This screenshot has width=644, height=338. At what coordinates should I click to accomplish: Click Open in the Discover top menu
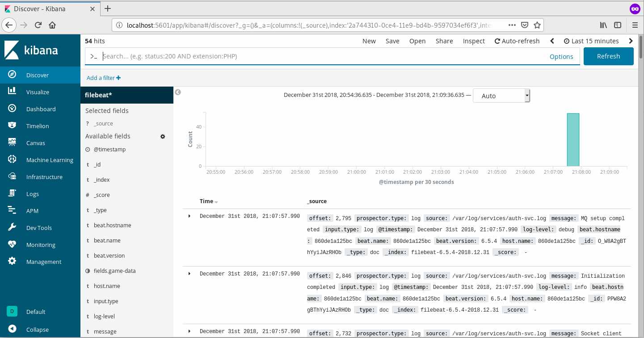[417, 41]
